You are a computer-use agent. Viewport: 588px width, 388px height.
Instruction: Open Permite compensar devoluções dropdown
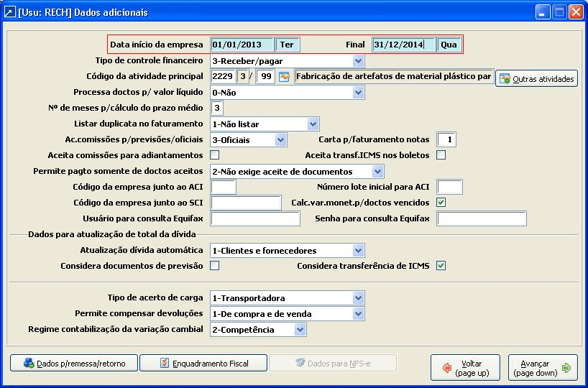(358, 314)
